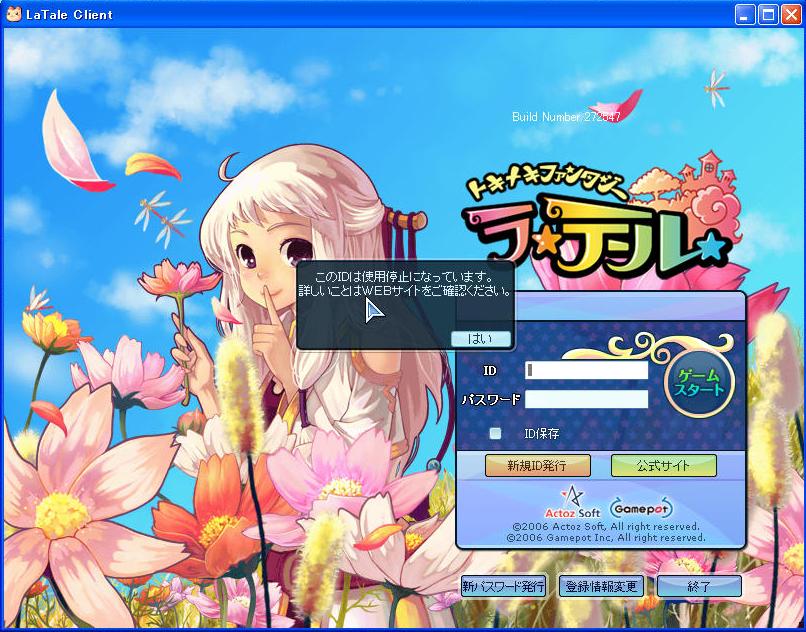
Task: Click the ID保存 label text
Action: click(x=542, y=434)
